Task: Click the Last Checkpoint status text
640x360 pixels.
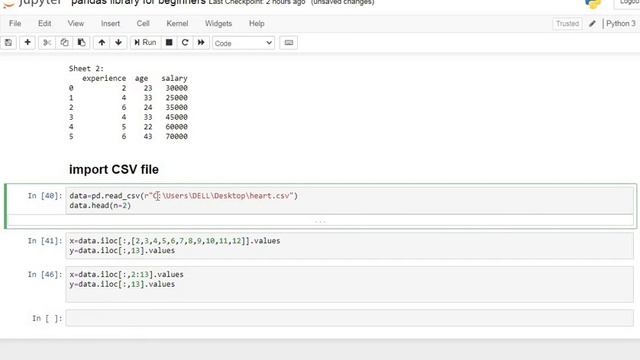Action: coord(257,2)
